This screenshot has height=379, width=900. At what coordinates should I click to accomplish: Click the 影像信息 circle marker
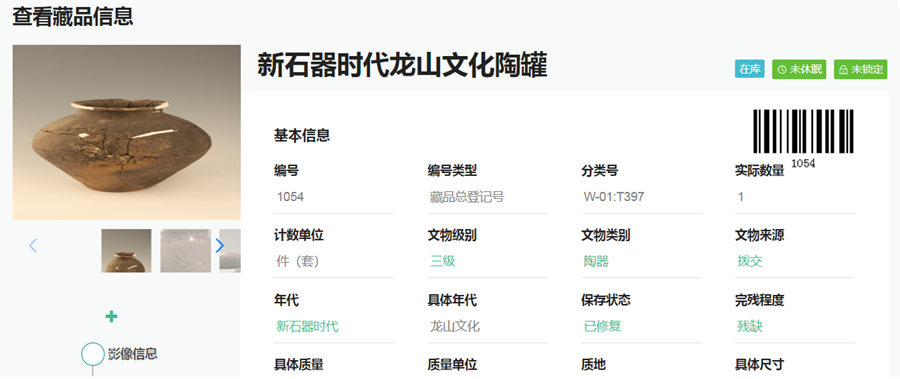tap(92, 354)
